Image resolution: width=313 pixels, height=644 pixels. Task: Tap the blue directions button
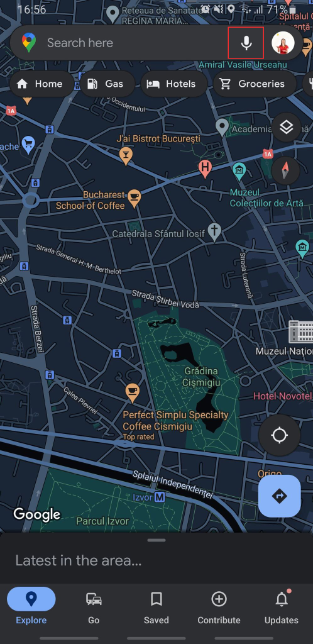coord(279,496)
